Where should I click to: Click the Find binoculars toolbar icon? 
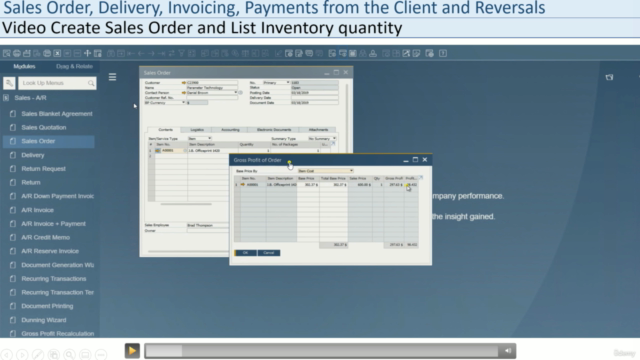tap(111, 53)
